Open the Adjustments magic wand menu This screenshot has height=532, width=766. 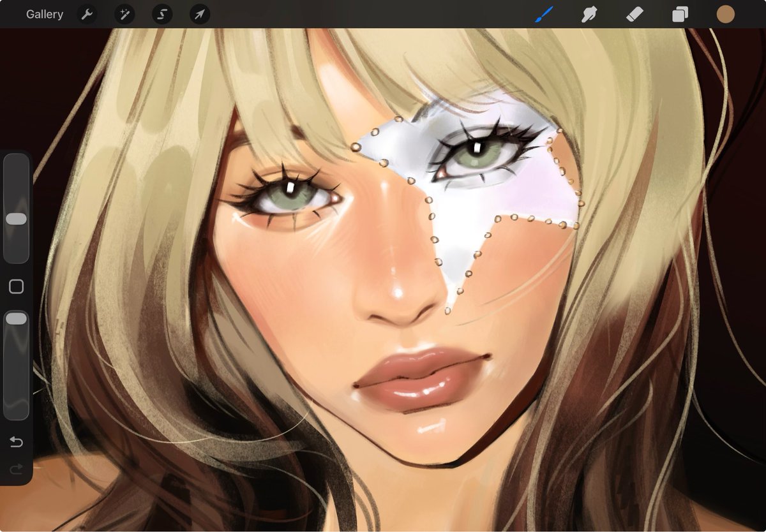(x=124, y=14)
